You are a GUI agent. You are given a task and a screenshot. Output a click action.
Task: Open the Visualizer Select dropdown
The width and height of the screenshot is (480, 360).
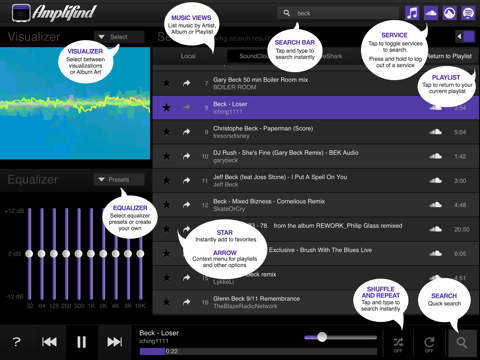[119, 37]
